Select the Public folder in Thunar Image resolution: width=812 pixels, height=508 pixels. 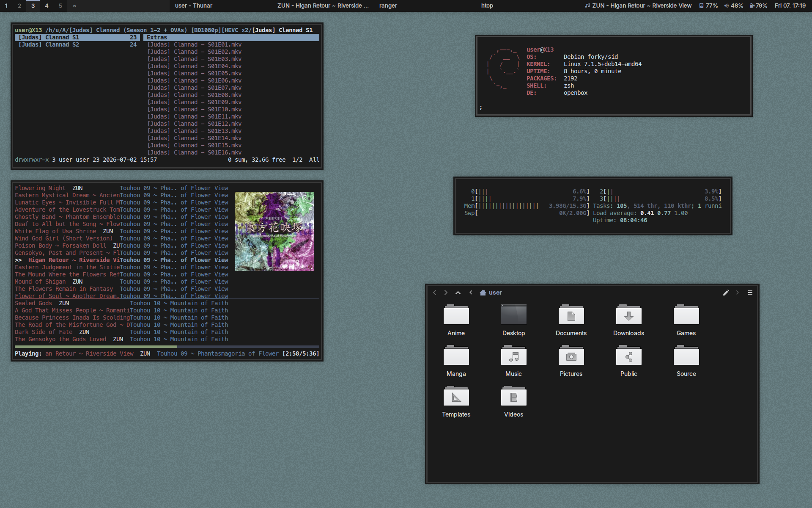pyautogui.click(x=628, y=361)
